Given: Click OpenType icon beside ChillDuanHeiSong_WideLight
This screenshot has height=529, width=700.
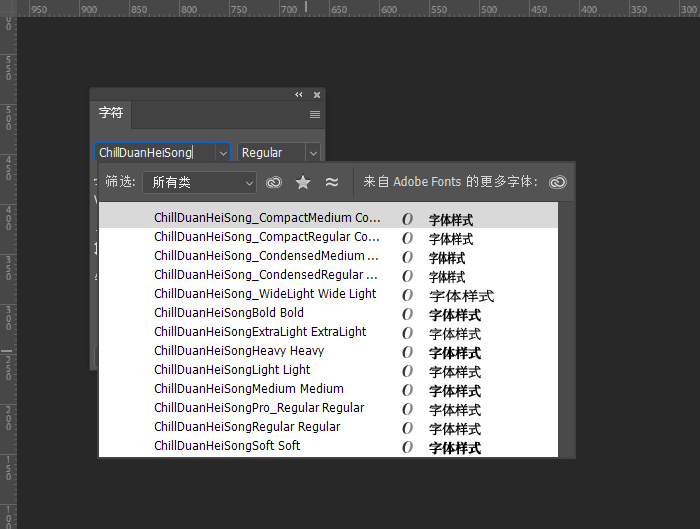Looking at the screenshot, I should pos(407,295).
